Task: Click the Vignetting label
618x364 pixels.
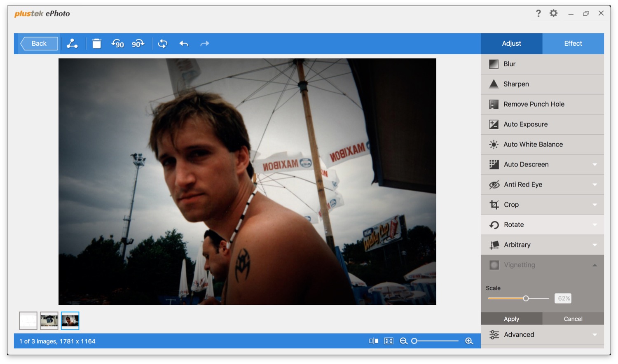Action: point(520,265)
